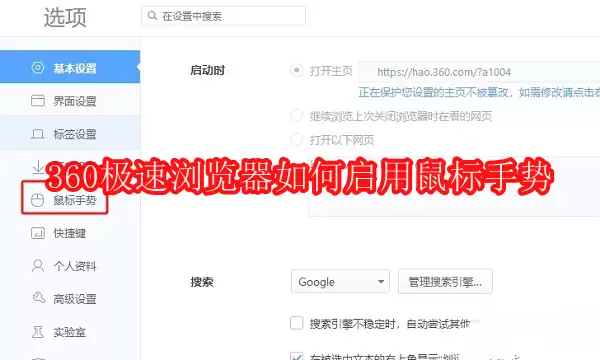Click the 高级设置 wrench icon
The height and width of the screenshot is (360, 600).
point(38,298)
